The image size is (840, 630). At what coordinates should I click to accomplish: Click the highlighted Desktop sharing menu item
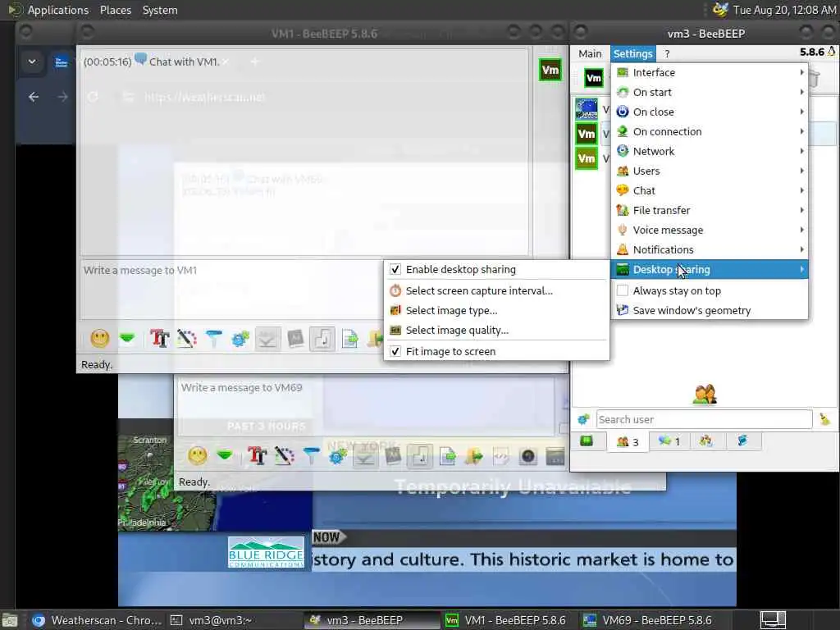pyautogui.click(x=710, y=269)
